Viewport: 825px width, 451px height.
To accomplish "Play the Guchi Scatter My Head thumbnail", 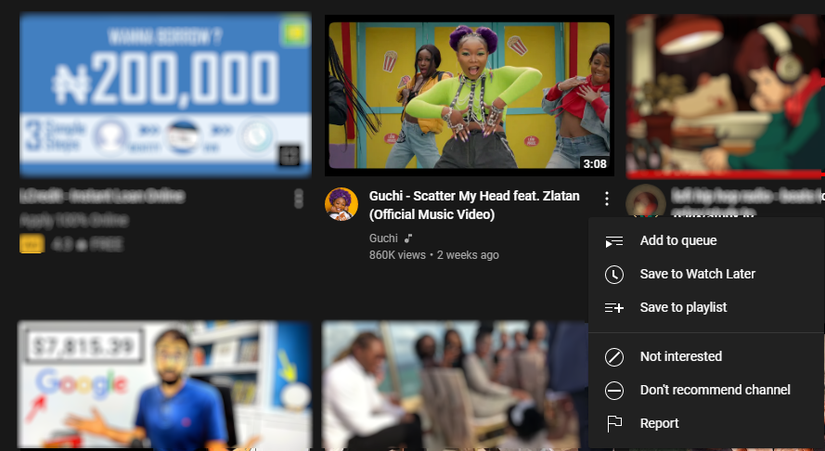I will pos(469,95).
